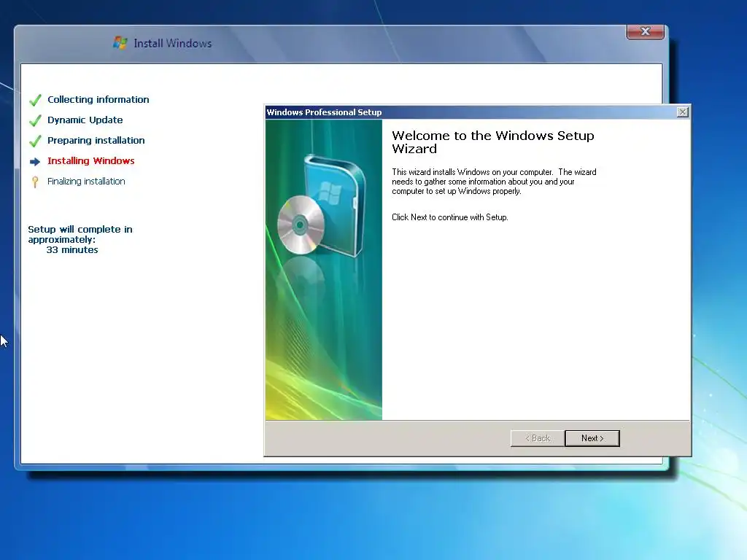Select the Finalizing installation step text
747x560 pixels.
click(86, 182)
